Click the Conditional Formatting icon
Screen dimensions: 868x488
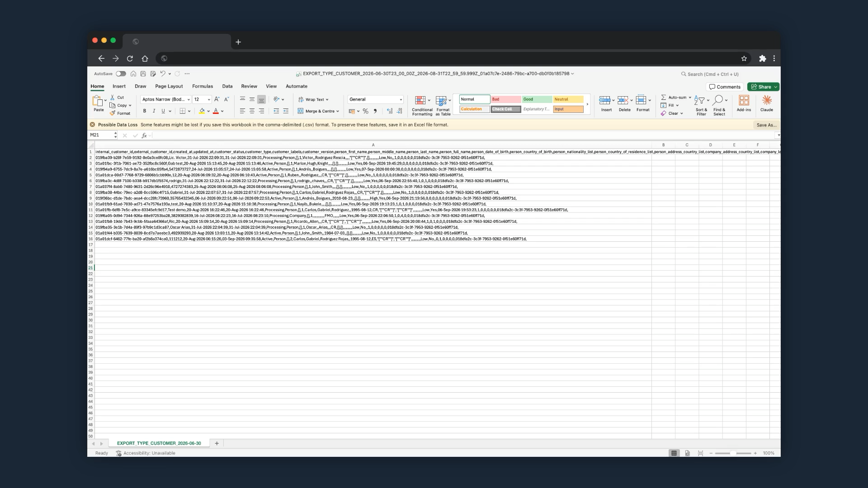click(x=420, y=100)
